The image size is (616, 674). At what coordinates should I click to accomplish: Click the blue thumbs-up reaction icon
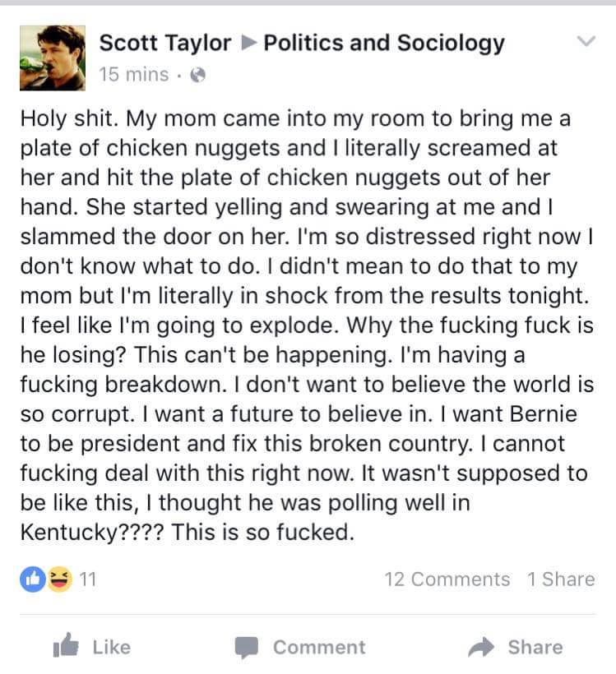(x=32, y=579)
